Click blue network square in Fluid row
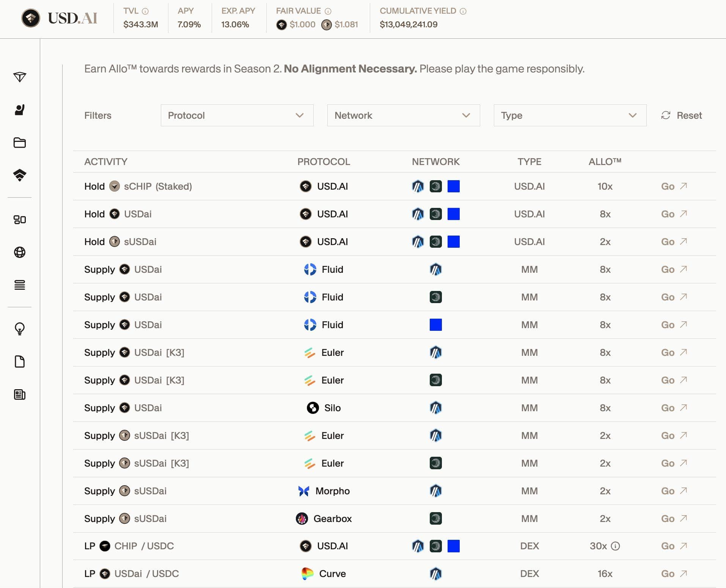The image size is (726, 588). tap(435, 325)
